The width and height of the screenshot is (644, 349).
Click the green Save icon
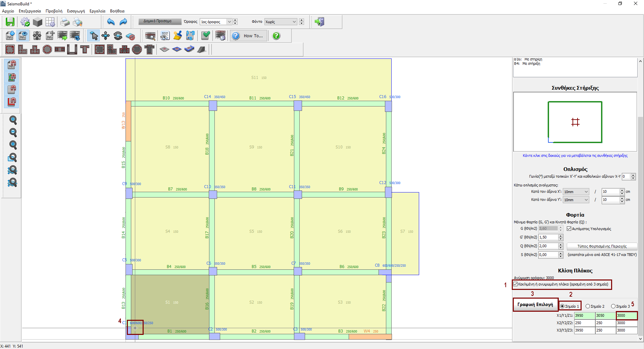point(10,22)
